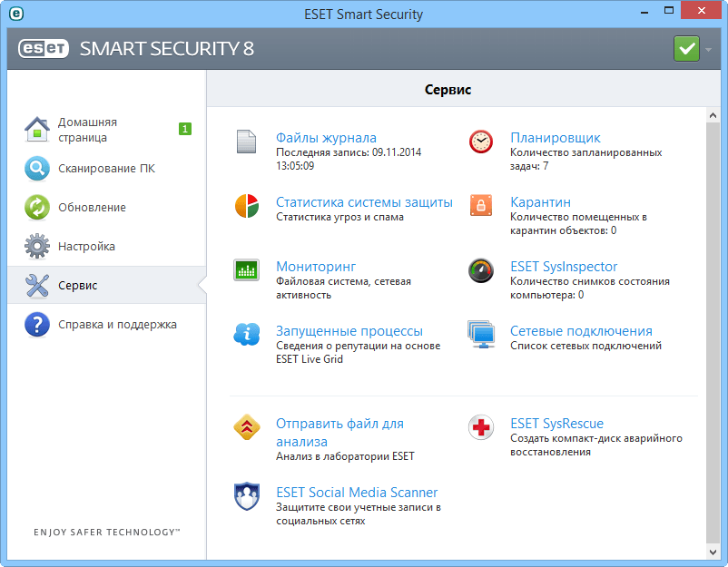Open the ESET SysInspector gauge icon
Image resolution: width=728 pixels, height=567 pixels.
481,269
